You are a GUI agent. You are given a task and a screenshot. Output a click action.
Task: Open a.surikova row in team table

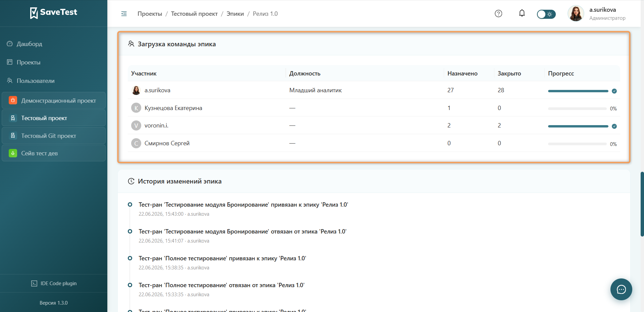point(374,90)
